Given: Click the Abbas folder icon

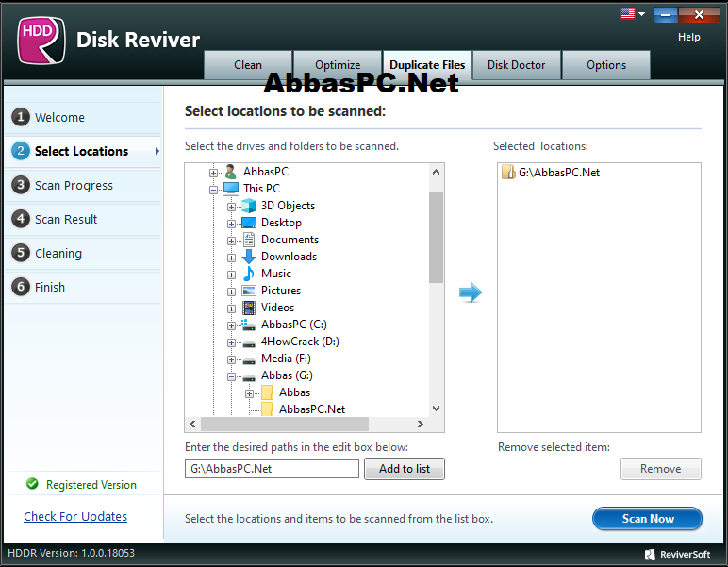Looking at the screenshot, I should tap(267, 392).
